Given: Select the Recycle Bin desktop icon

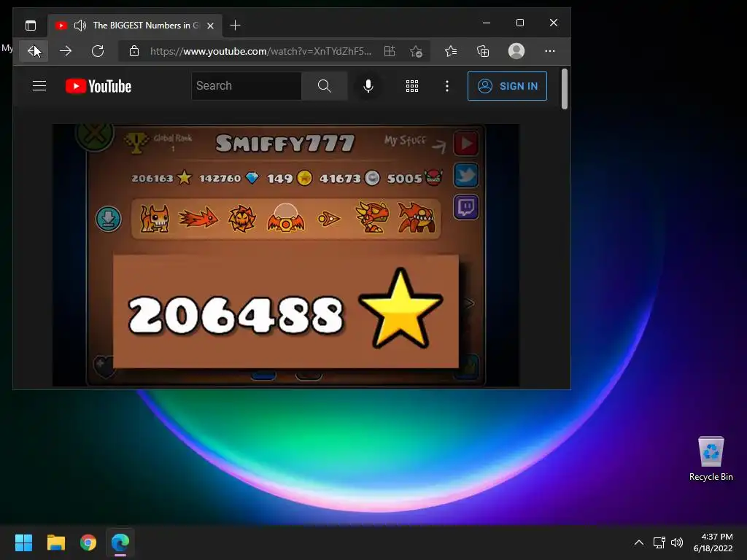Looking at the screenshot, I should coord(711,458).
